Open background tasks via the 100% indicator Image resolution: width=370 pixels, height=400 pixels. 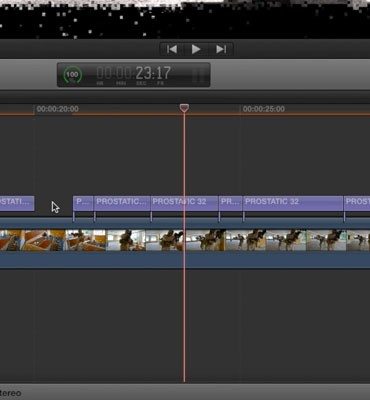pyautogui.click(x=72, y=75)
